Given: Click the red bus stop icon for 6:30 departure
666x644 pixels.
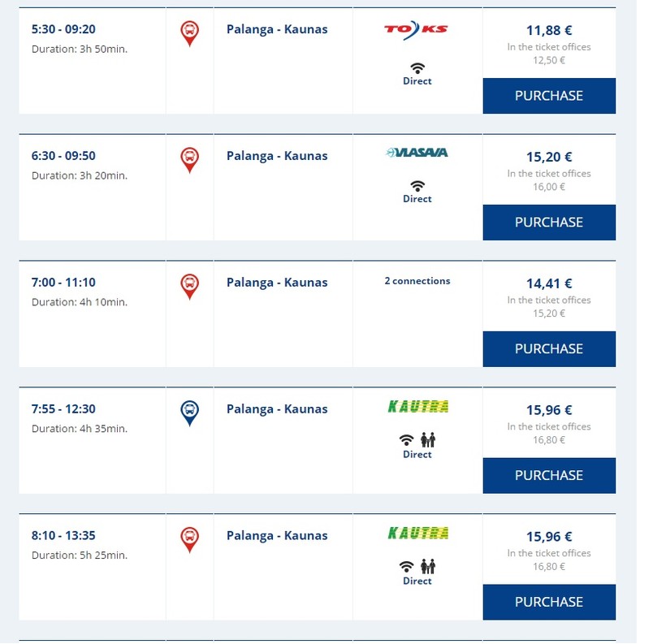Looking at the screenshot, I should point(189,159).
